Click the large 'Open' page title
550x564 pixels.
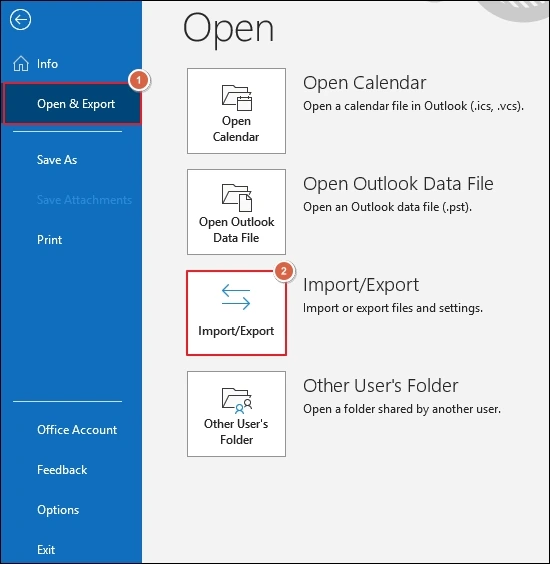pyautogui.click(x=228, y=29)
